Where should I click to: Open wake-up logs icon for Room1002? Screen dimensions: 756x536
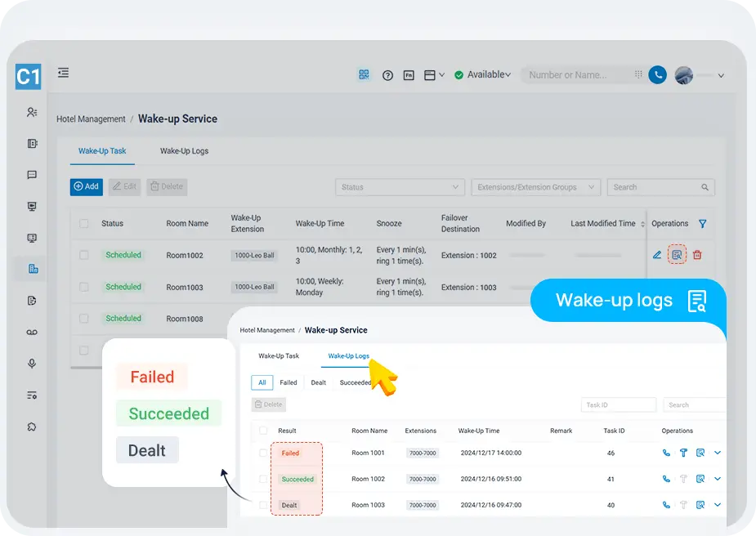[677, 255]
